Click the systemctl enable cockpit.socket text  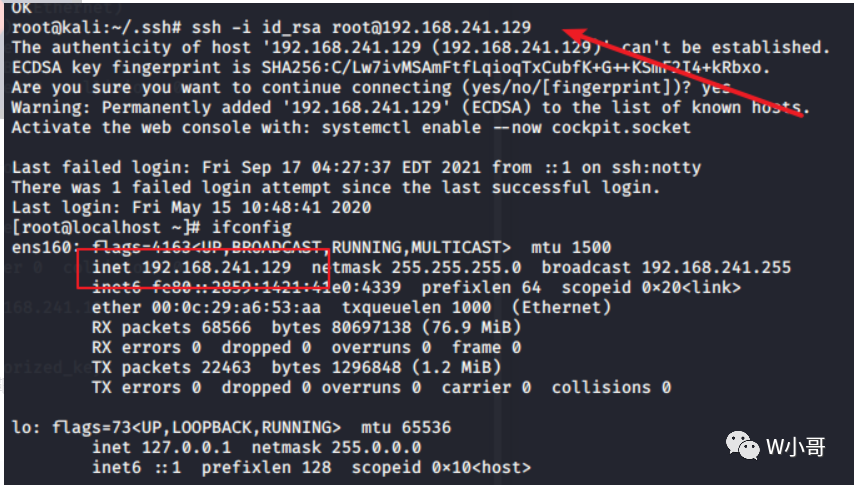(506, 128)
